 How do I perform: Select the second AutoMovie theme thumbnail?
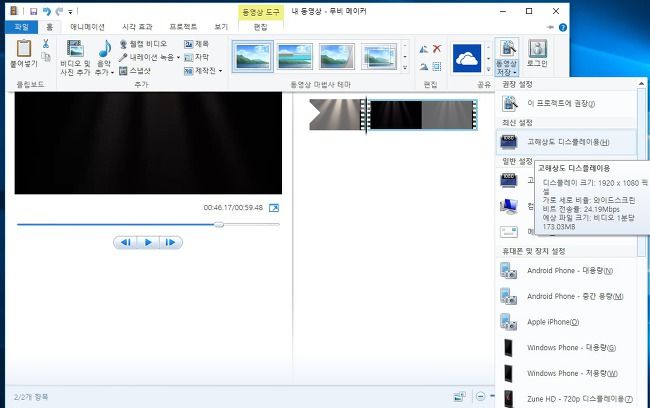295,56
